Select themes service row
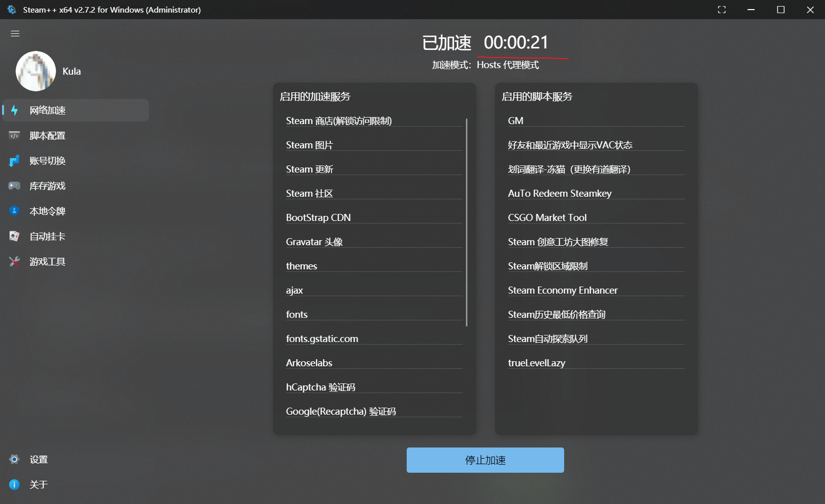Image resolution: width=825 pixels, height=504 pixels. (x=374, y=266)
